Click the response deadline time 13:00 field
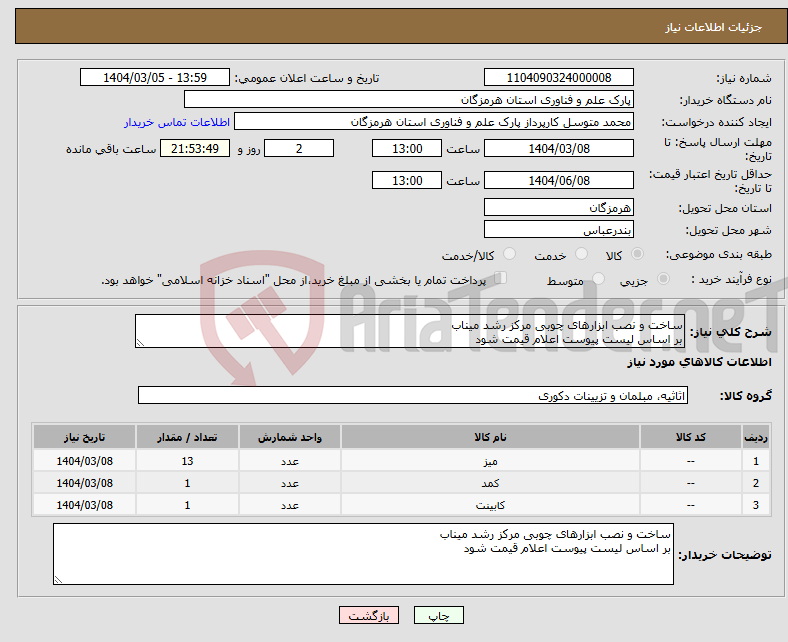This screenshot has width=788, height=642. [x=407, y=148]
